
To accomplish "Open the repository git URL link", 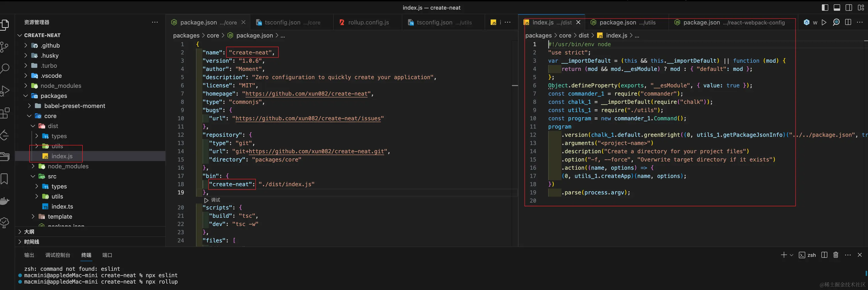I will click(316, 151).
